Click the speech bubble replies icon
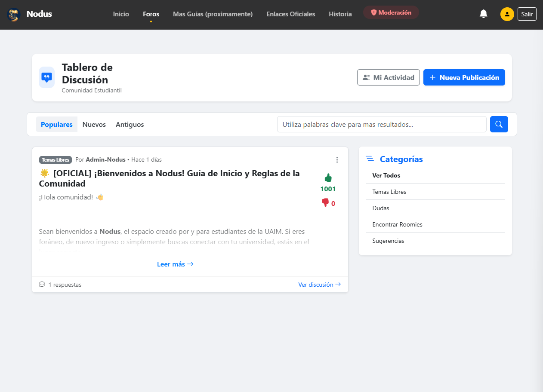Screen dimensions: 543x392 42,285
